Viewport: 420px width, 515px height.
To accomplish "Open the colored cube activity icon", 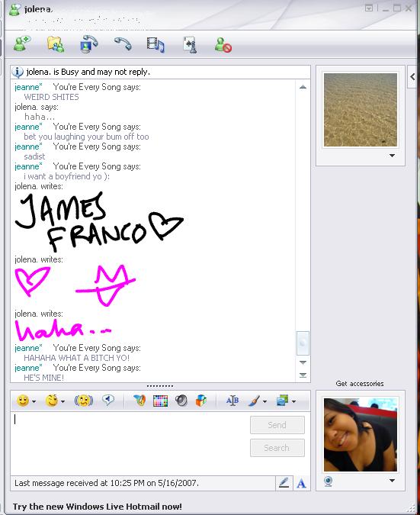I will tap(201, 401).
